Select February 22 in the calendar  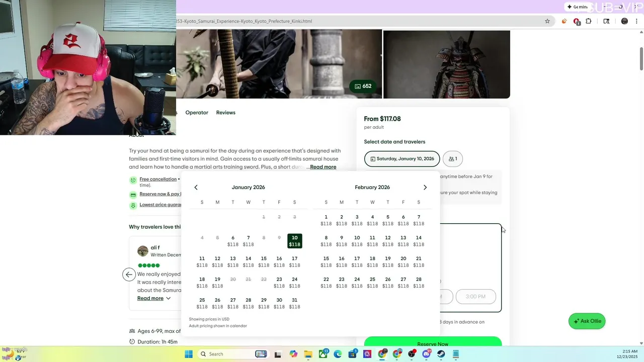click(x=326, y=283)
